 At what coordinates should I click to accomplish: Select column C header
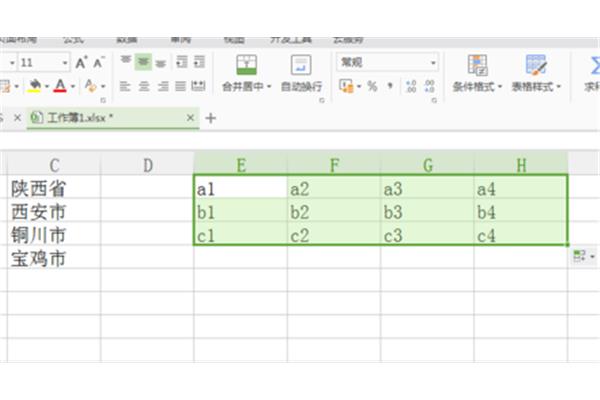(x=54, y=164)
